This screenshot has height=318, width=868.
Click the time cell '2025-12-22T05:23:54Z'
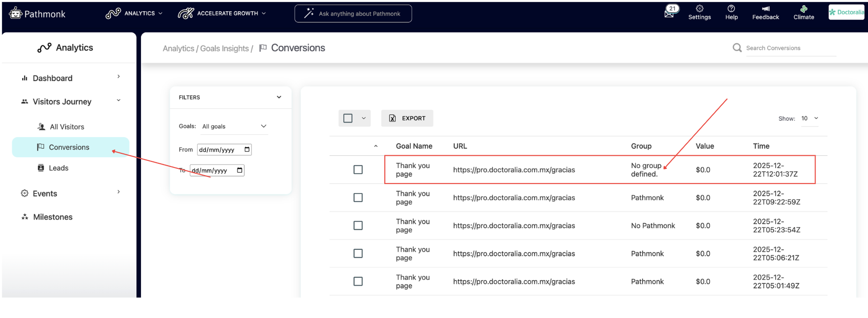(x=777, y=226)
